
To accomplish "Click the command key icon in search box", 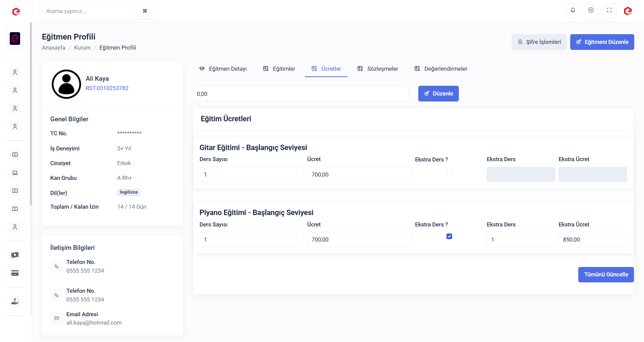I will tap(145, 11).
